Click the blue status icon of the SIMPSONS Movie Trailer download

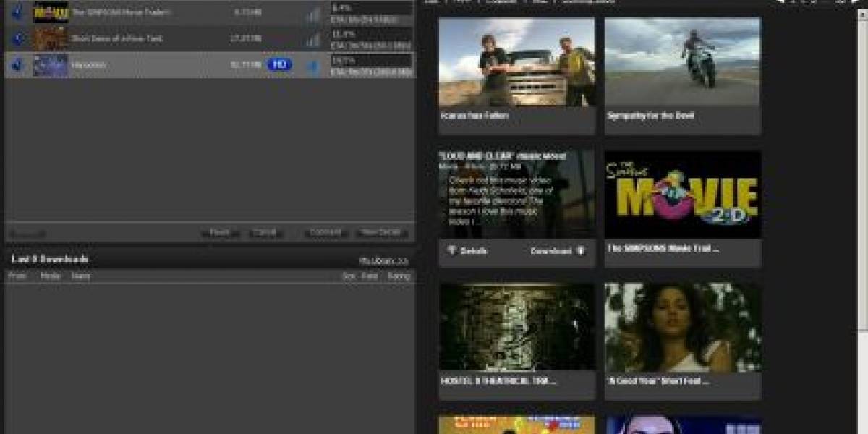pos(17,12)
